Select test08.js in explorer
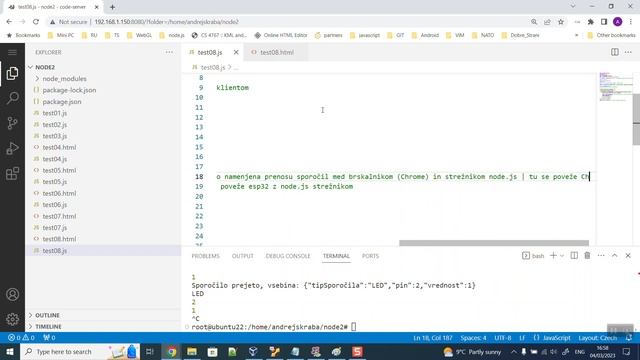Viewport: 640px width, 360px height. (x=103, y=250)
